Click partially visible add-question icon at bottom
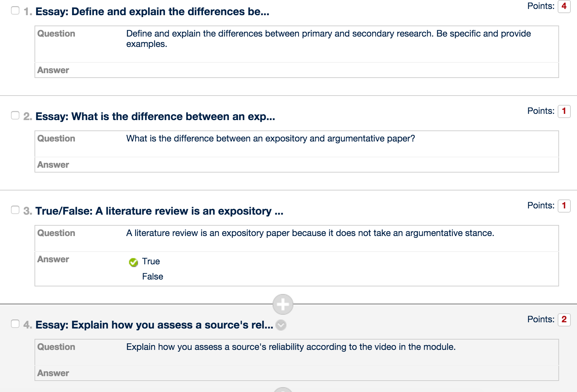Viewport: 577px width, 392px height. pyautogui.click(x=283, y=389)
